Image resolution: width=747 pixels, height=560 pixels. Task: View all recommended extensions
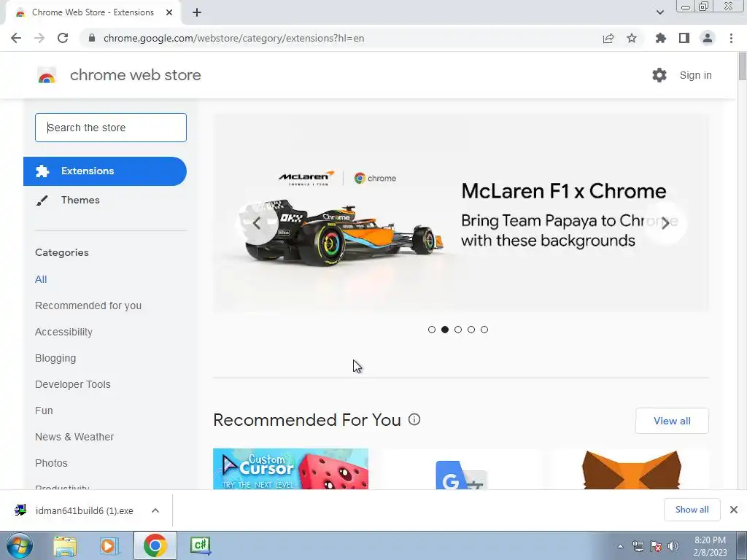(x=672, y=421)
